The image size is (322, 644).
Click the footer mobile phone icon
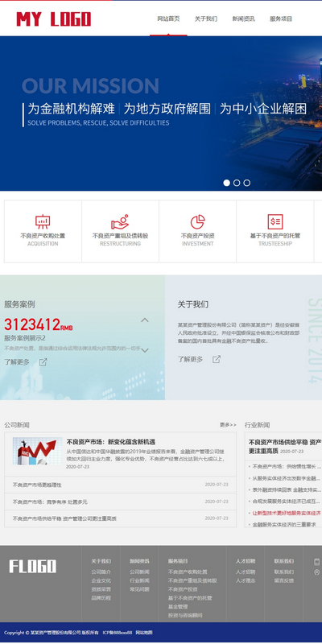[x=316, y=562]
